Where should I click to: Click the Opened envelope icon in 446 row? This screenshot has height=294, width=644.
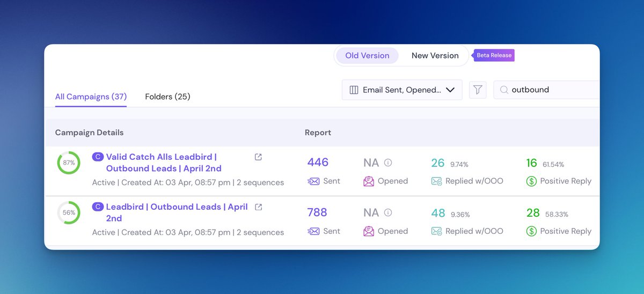[369, 181]
